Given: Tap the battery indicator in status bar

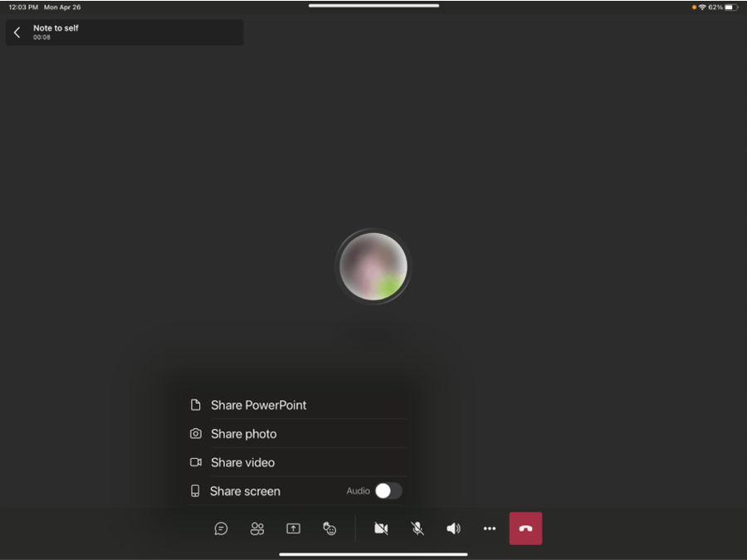Looking at the screenshot, I should click(730, 7).
